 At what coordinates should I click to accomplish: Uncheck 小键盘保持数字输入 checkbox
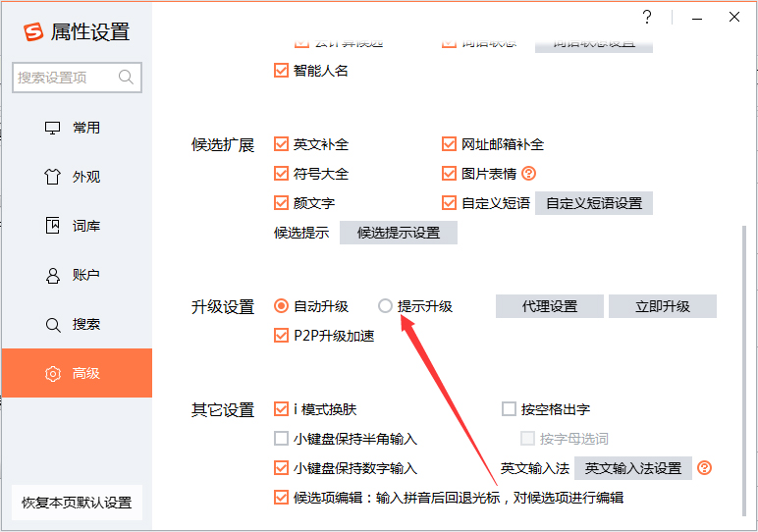(x=281, y=468)
